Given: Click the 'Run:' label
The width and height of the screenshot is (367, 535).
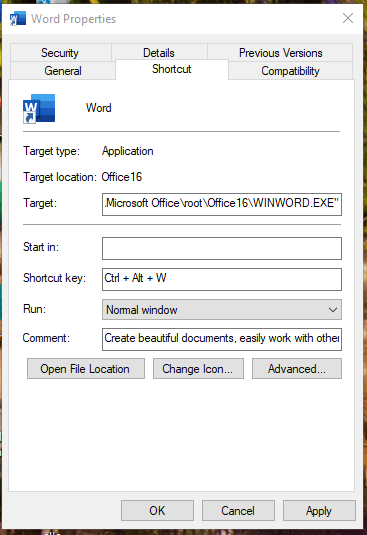Looking at the screenshot, I should pyautogui.click(x=34, y=309).
